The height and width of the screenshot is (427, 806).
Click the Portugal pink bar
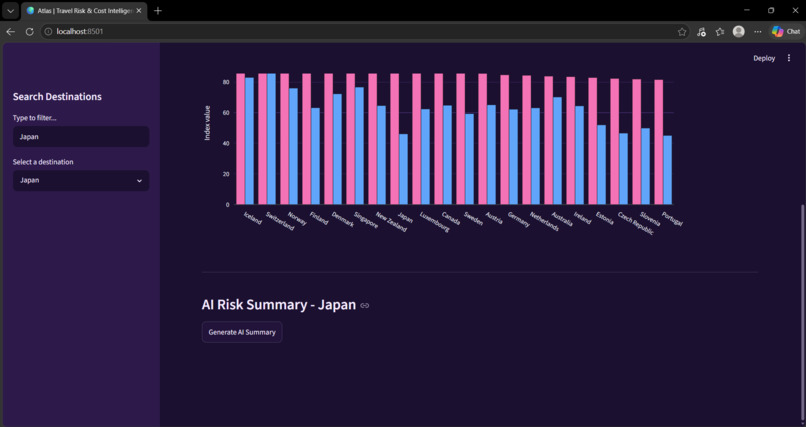pos(658,142)
